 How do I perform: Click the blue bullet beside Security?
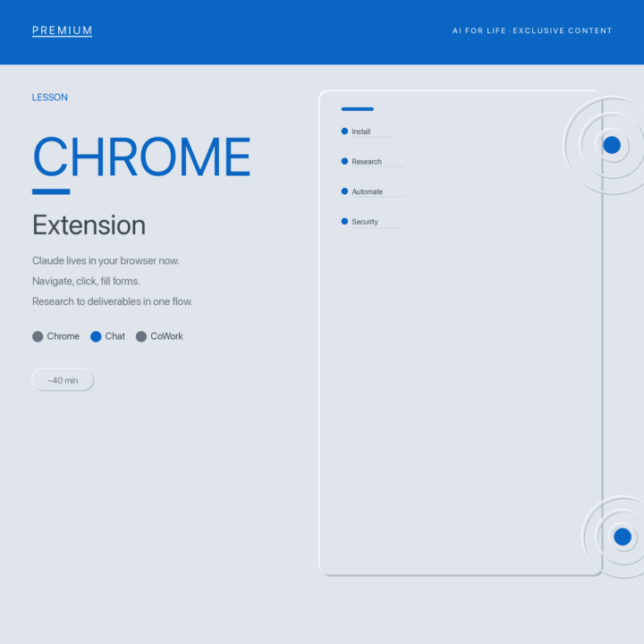coord(344,222)
